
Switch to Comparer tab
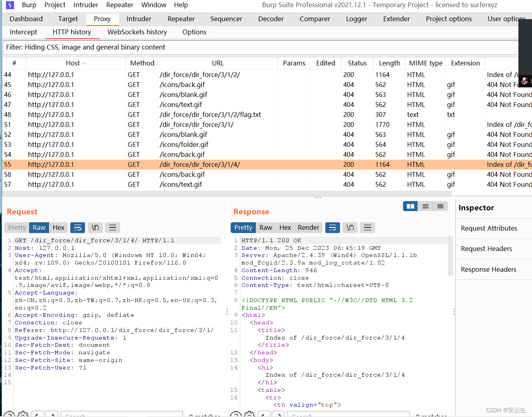(315, 19)
